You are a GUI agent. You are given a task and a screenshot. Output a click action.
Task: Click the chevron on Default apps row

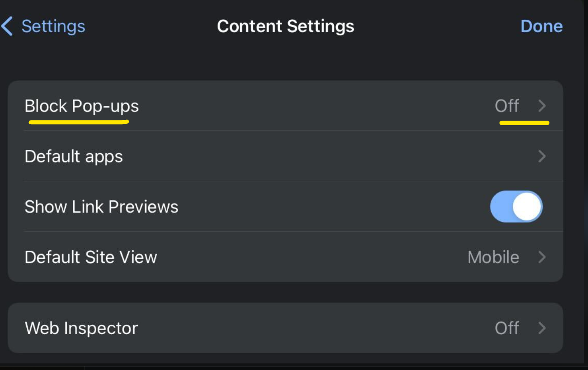(542, 156)
